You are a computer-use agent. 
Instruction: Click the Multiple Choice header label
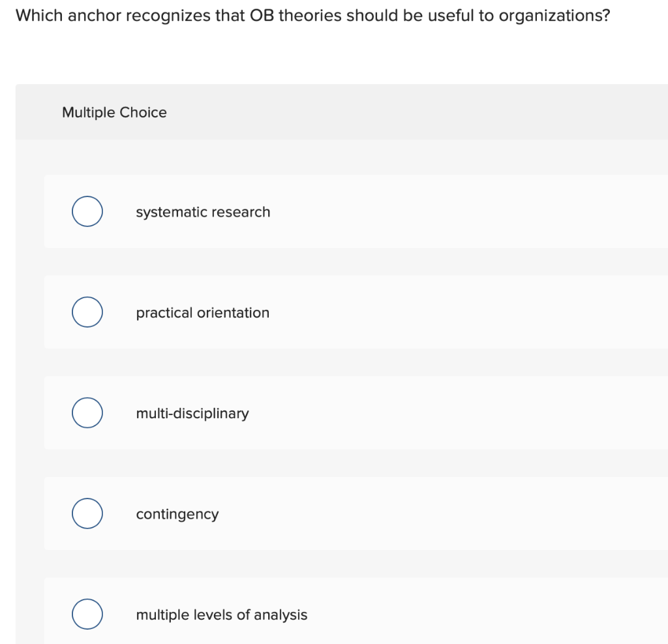click(x=114, y=112)
